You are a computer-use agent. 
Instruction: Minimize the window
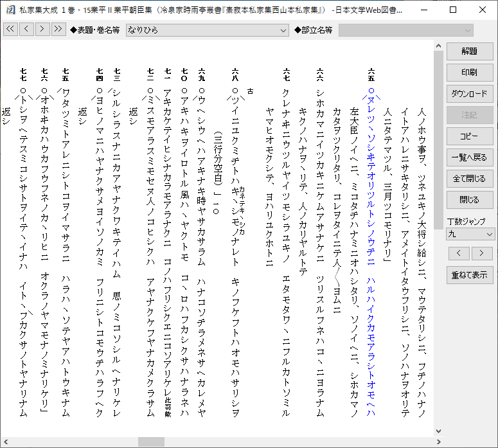(424, 10)
